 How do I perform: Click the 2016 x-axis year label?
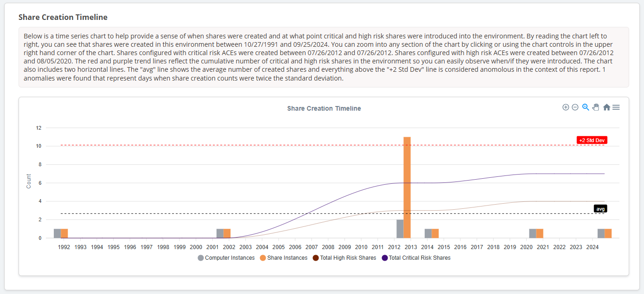pos(460,247)
